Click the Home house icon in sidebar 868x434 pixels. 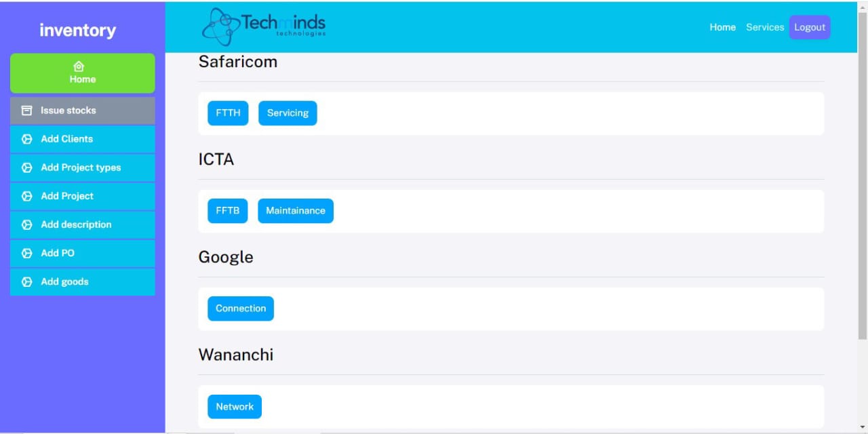[79, 66]
